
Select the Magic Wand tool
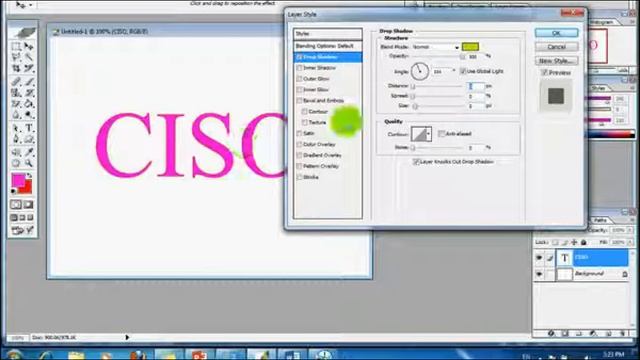coord(29,57)
